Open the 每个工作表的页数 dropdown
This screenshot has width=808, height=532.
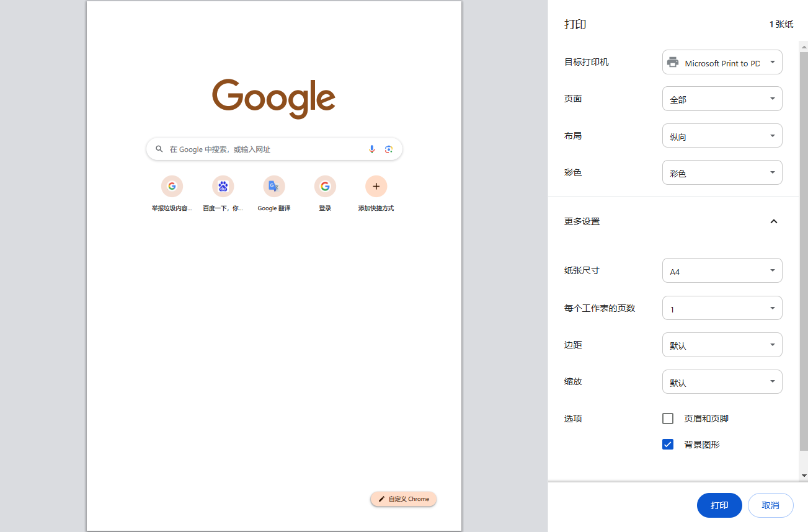pyautogui.click(x=722, y=308)
